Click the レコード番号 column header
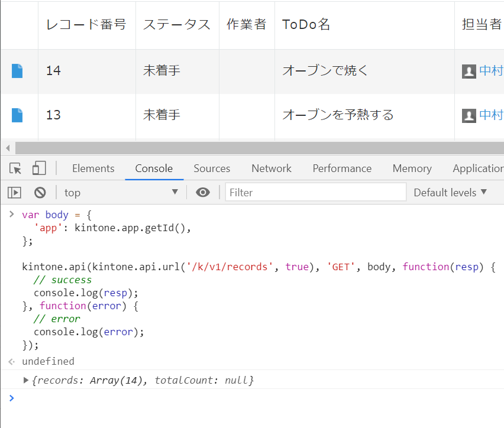Viewport: 504px width, 428px height. [x=86, y=25]
